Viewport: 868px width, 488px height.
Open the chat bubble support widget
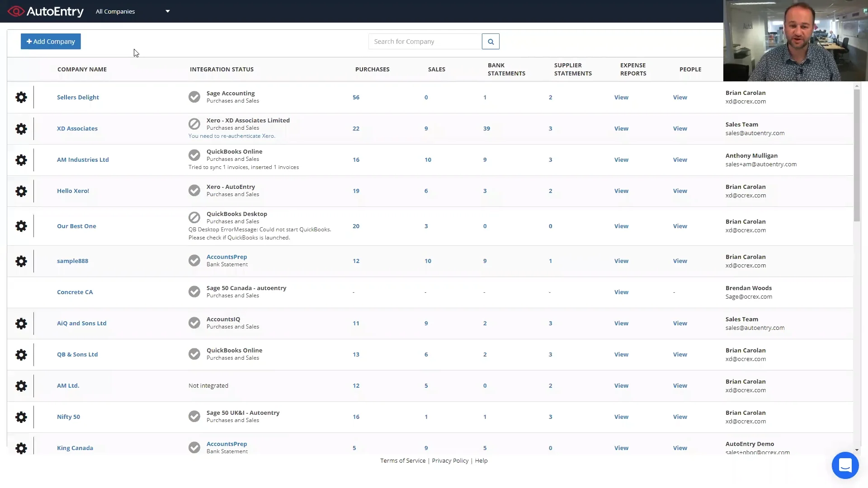845,465
